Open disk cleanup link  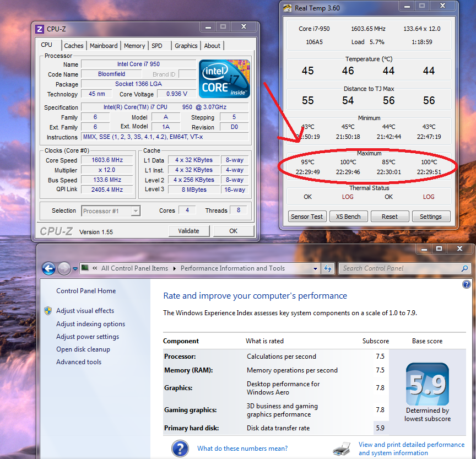click(x=83, y=349)
